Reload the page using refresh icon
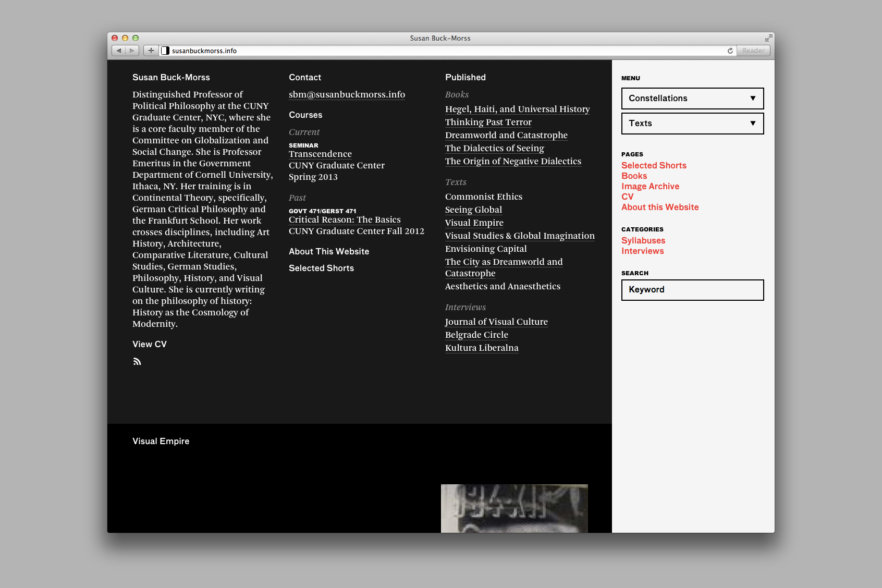882x588 pixels. click(x=730, y=51)
